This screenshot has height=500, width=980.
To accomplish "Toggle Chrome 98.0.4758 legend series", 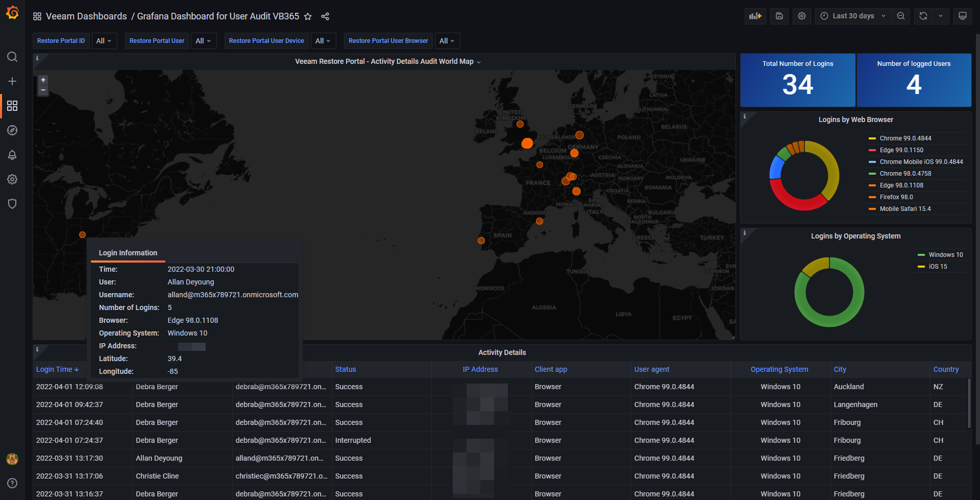I will [x=905, y=174].
